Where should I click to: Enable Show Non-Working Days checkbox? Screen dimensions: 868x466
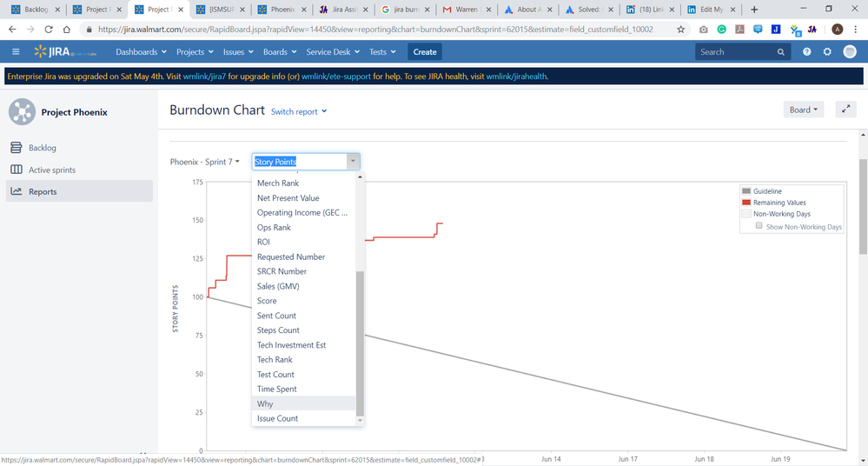click(x=759, y=225)
